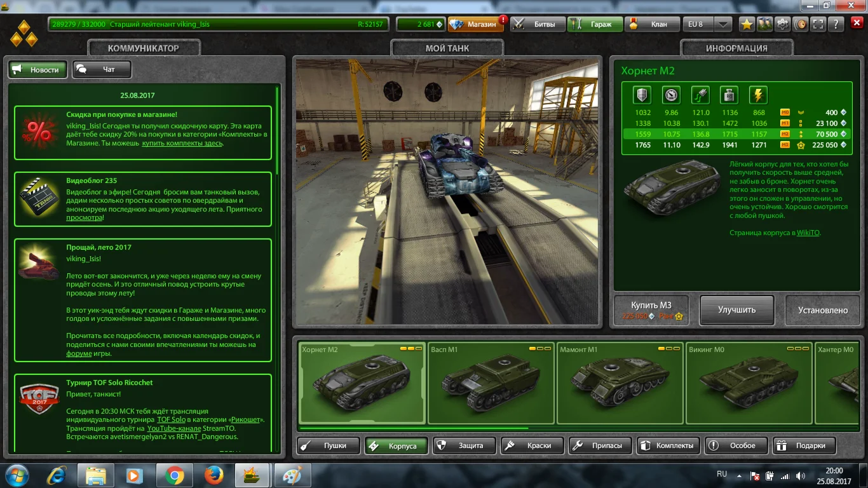Open the favorites star icon in top bar
Screen dimensions: 868x488
pyautogui.click(x=747, y=24)
